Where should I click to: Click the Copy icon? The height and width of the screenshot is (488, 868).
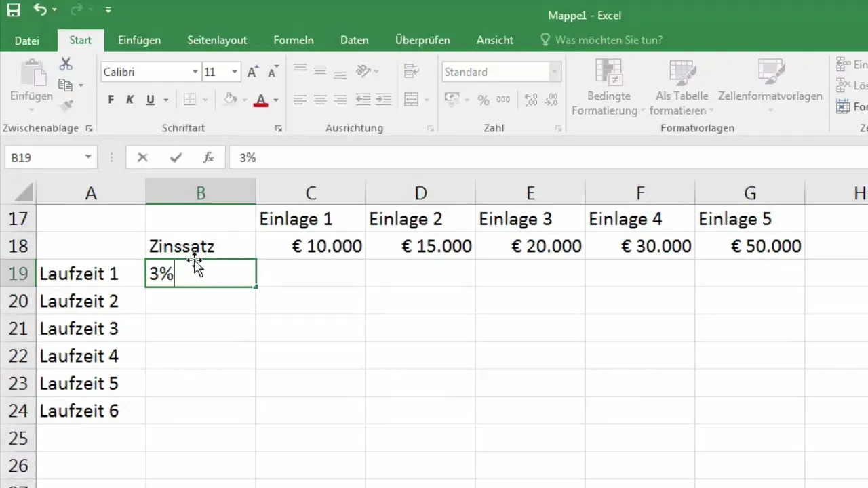tap(66, 85)
